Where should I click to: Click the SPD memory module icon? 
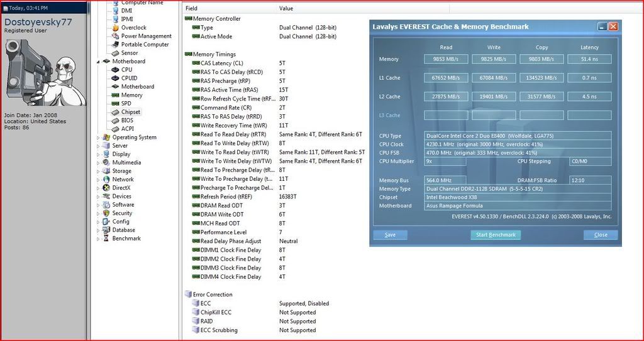coord(115,104)
